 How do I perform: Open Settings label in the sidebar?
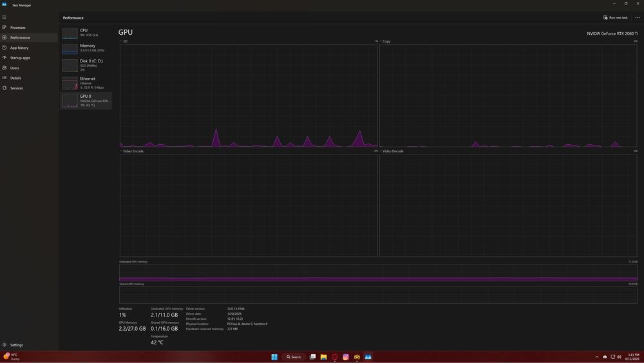coord(17,345)
